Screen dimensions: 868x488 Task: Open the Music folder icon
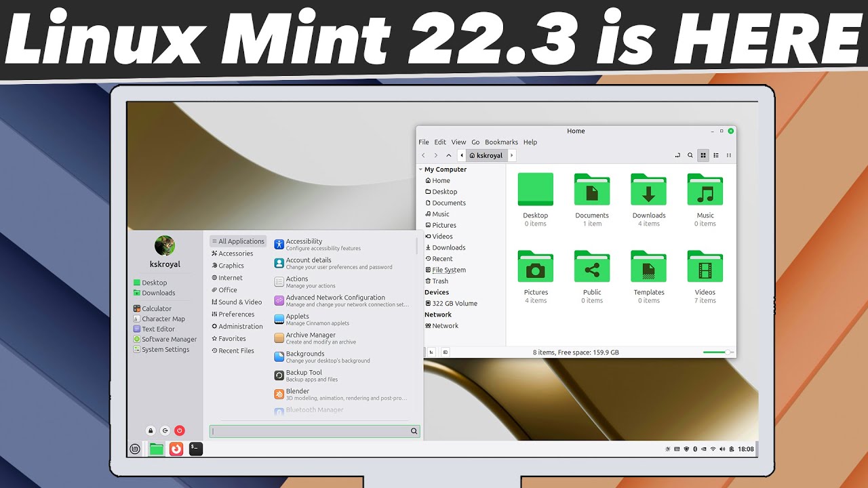tap(705, 189)
